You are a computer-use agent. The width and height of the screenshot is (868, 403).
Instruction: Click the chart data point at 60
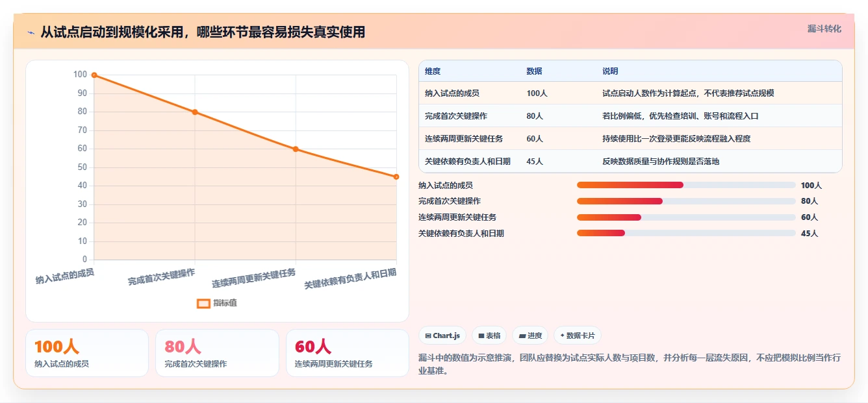[296, 149]
